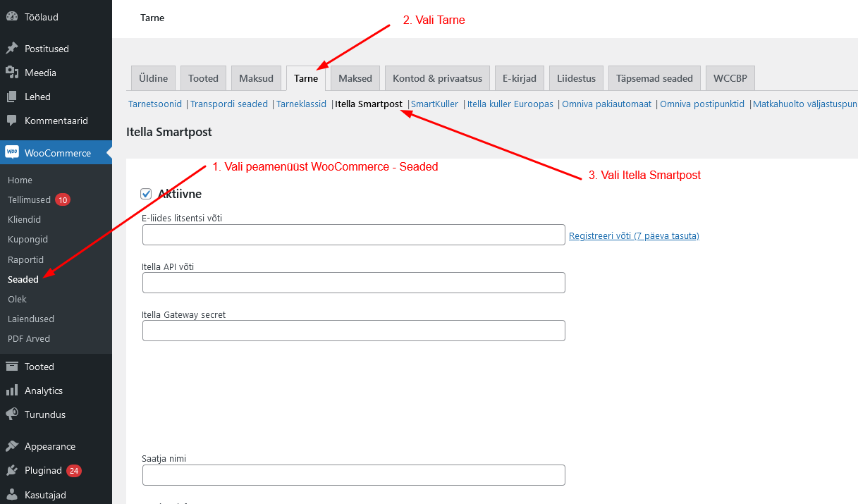The image size is (858, 504).
Task: Open the Registreeri võti link
Action: click(x=634, y=236)
